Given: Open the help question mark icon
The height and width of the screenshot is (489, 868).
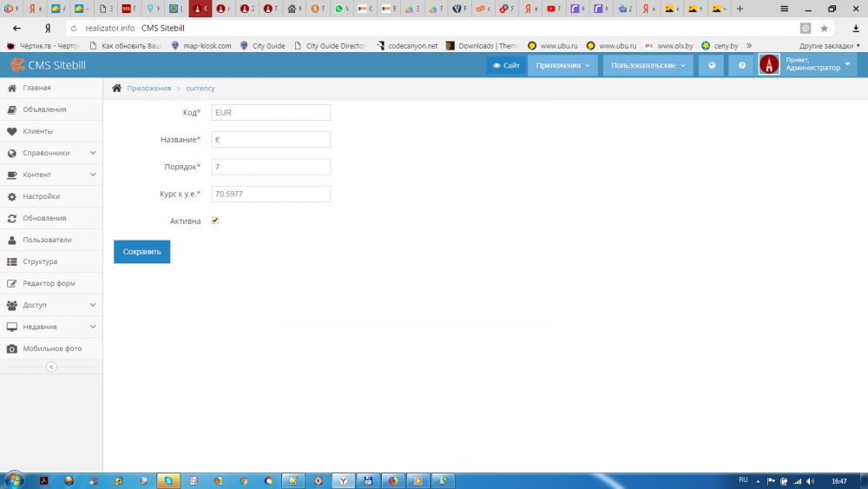Looking at the screenshot, I should click(x=741, y=65).
